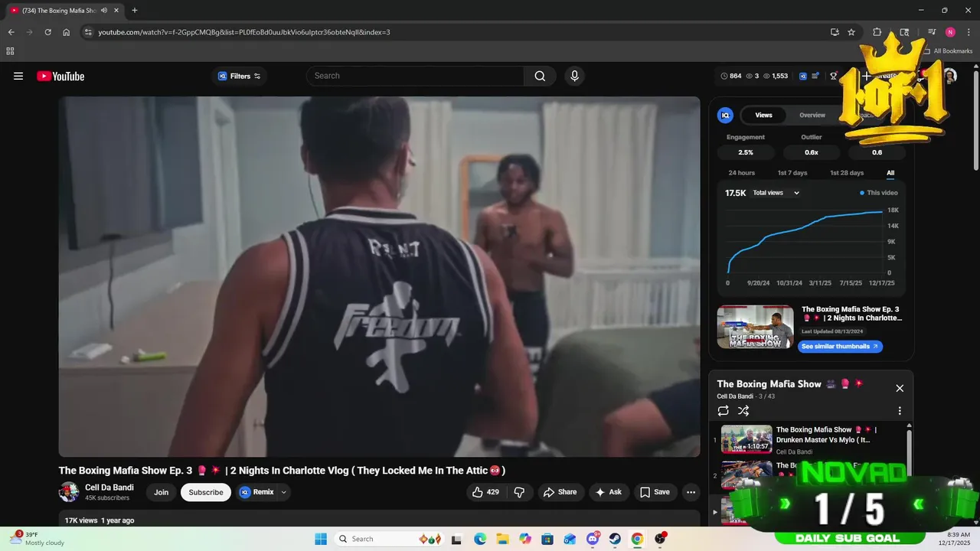Viewport: 980px width, 551px height.
Task: Reload the page
Action: coord(47,32)
